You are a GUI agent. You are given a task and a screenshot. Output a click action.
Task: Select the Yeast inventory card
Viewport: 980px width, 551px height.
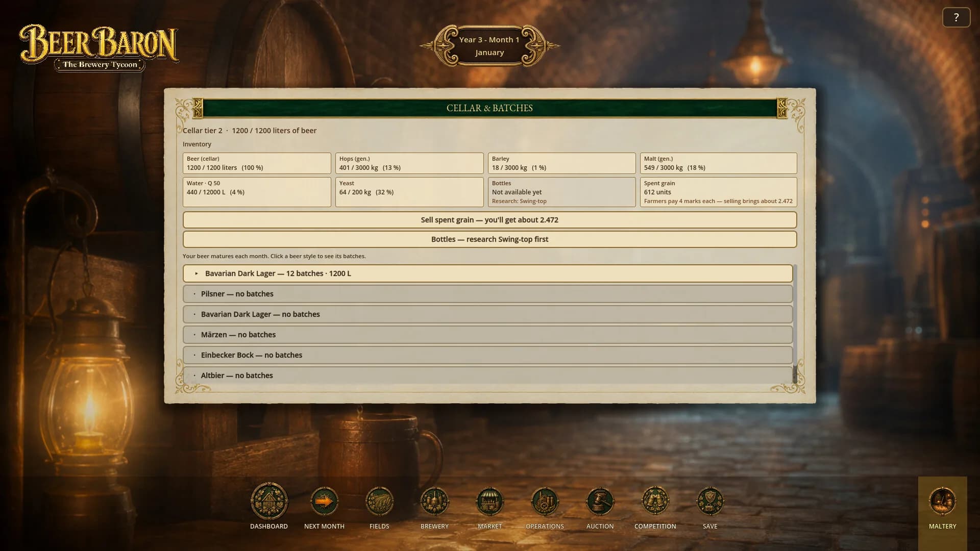[x=409, y=192]
